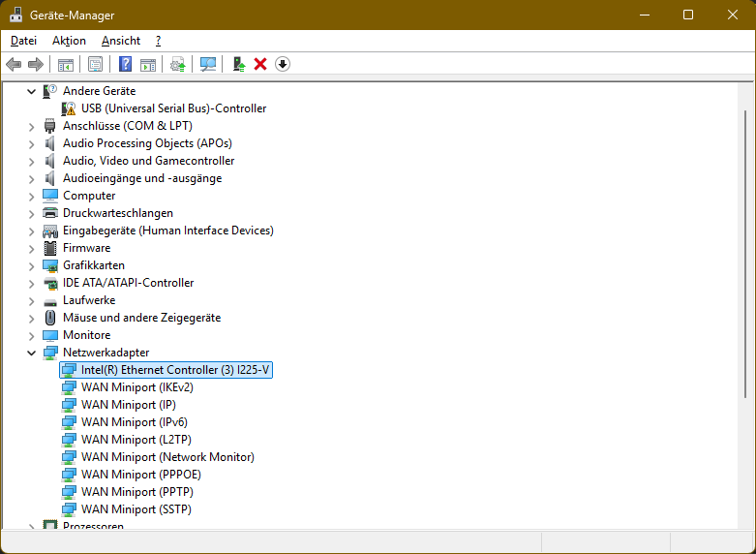Screen dimensions: 756x554
Task: Expand Mäuse und andere Zeigegeräte
Action: coord(32,318)
